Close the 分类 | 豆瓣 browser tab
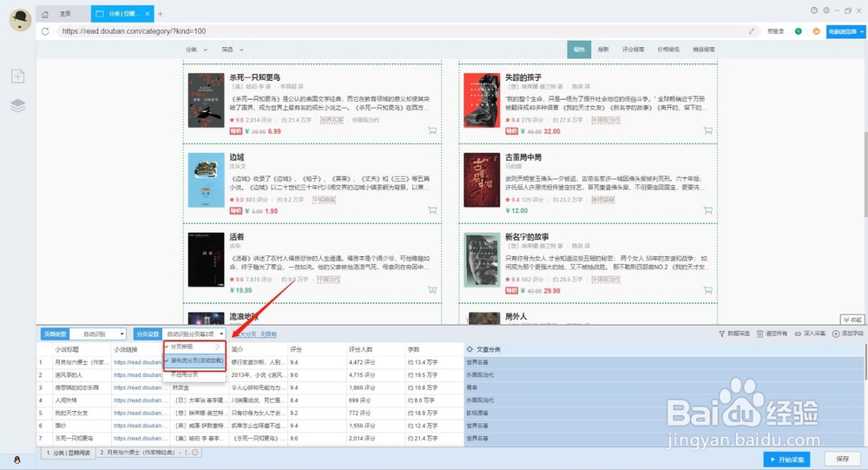Image resolution: width=868 pixels, height=470 pixels. coord(148,14)
